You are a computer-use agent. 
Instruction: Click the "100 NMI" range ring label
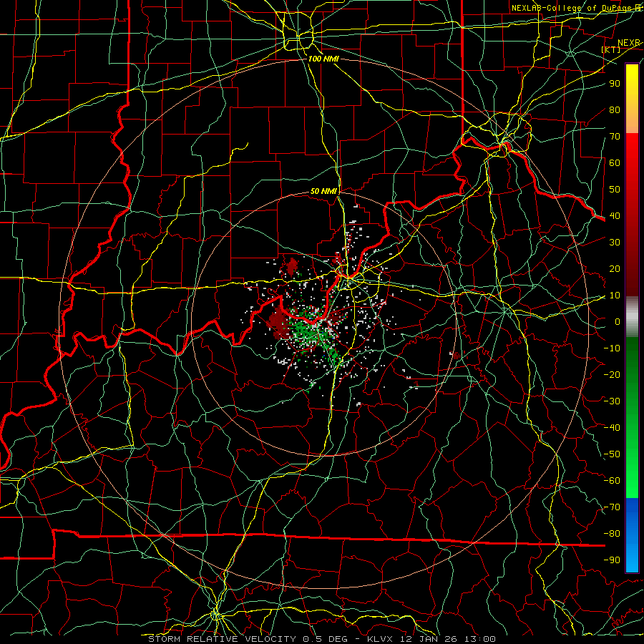tap(323, 59)
